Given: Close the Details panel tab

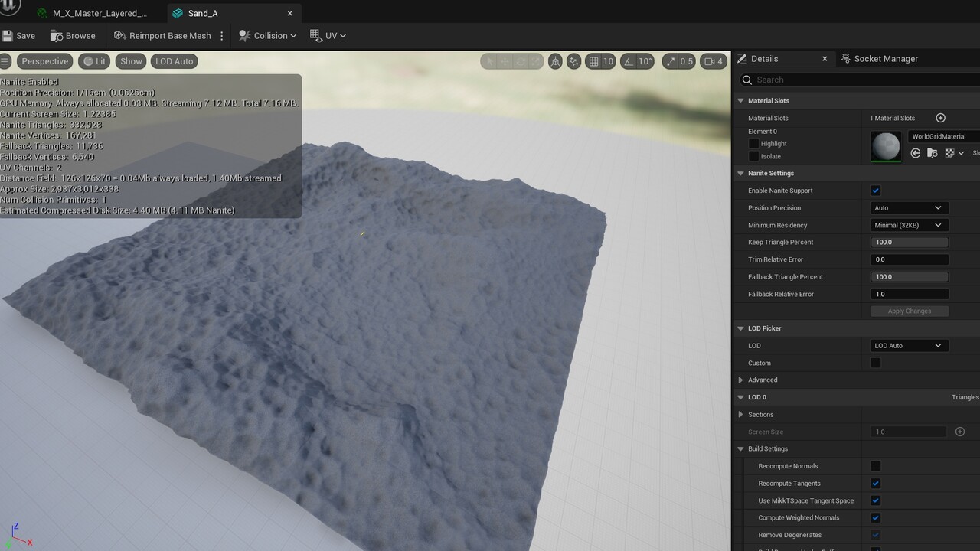Looking at the screenshot, I should [825, 59].
